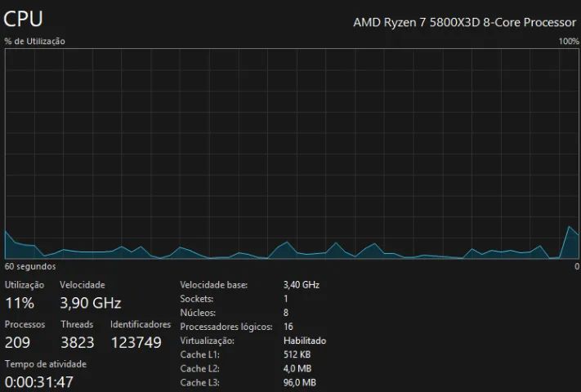Click the Threads label
Image resolution: width=581 pixels, height=392 pixels.
coord(77,325)
